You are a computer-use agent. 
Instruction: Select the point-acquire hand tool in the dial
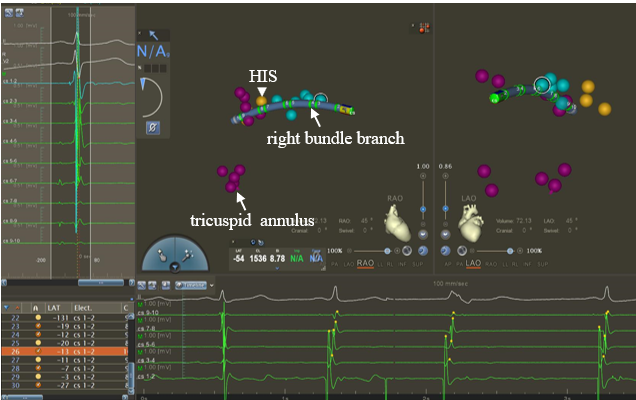coord(162,255)
